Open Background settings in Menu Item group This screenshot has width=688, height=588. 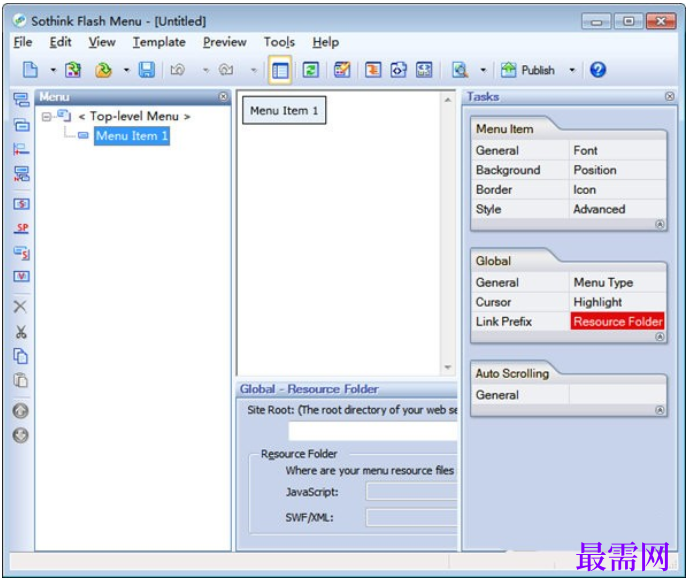click(x=508, y=170)
